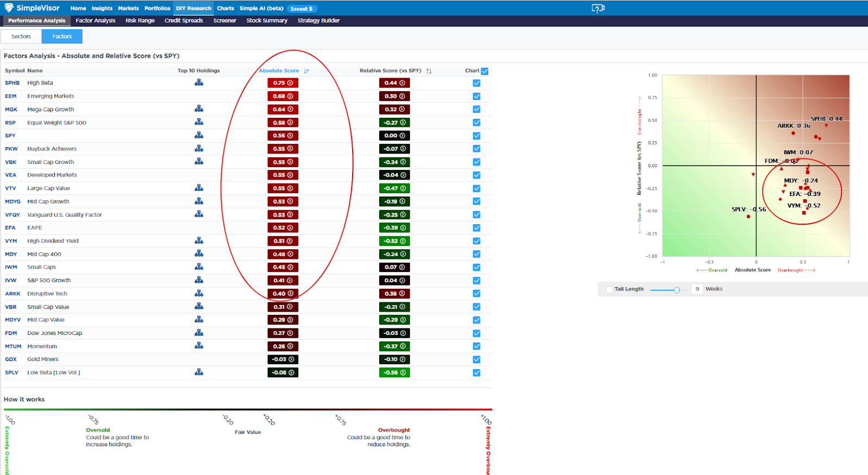Adjust the Tail Length slider handle

click(x=676, y=290)
